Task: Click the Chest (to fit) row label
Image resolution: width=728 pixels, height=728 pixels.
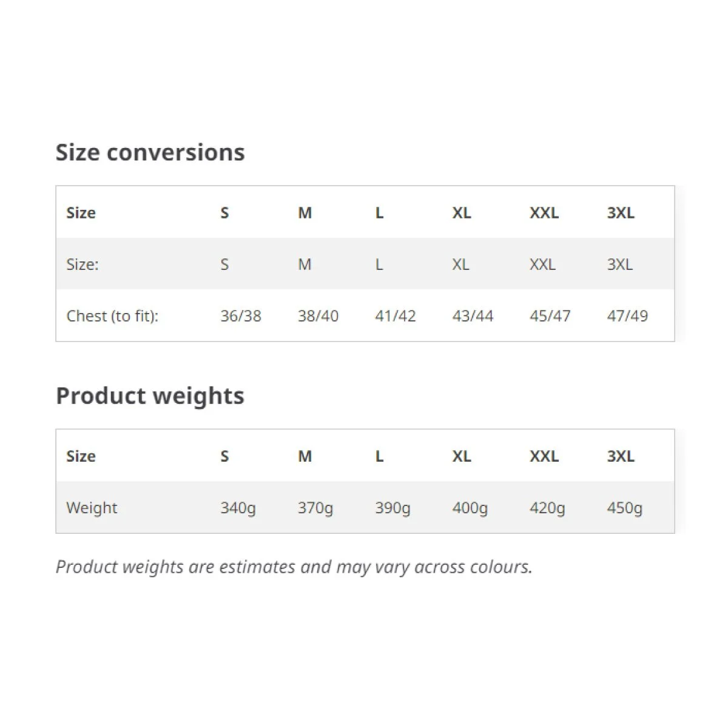Action: 112,316
